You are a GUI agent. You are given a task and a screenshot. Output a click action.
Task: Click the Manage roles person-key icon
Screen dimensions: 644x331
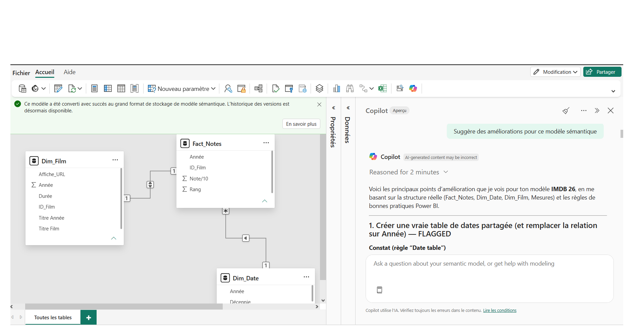coord(228,89)
